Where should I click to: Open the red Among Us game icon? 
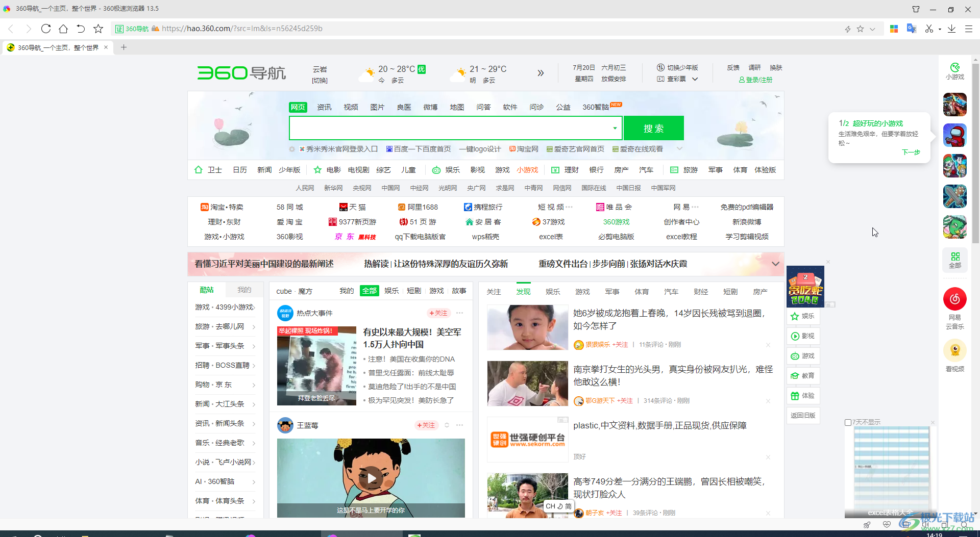[x=955, y=135]
